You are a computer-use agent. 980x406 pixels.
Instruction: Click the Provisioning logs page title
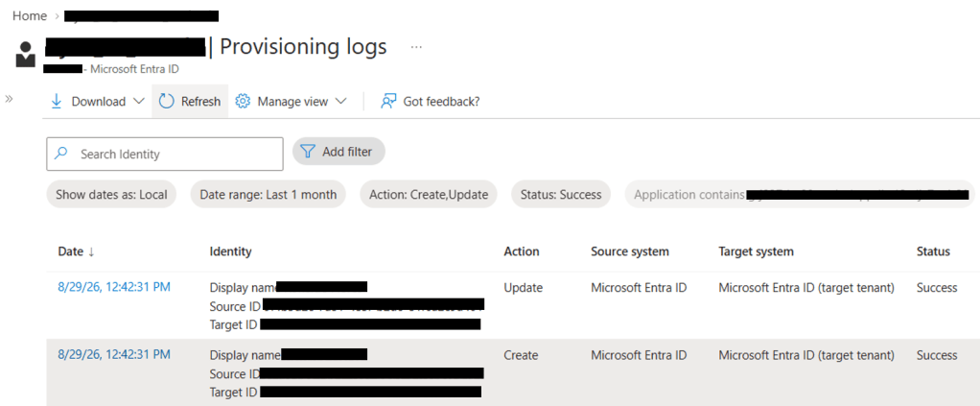pyautogui.click(x=303, y=47)
